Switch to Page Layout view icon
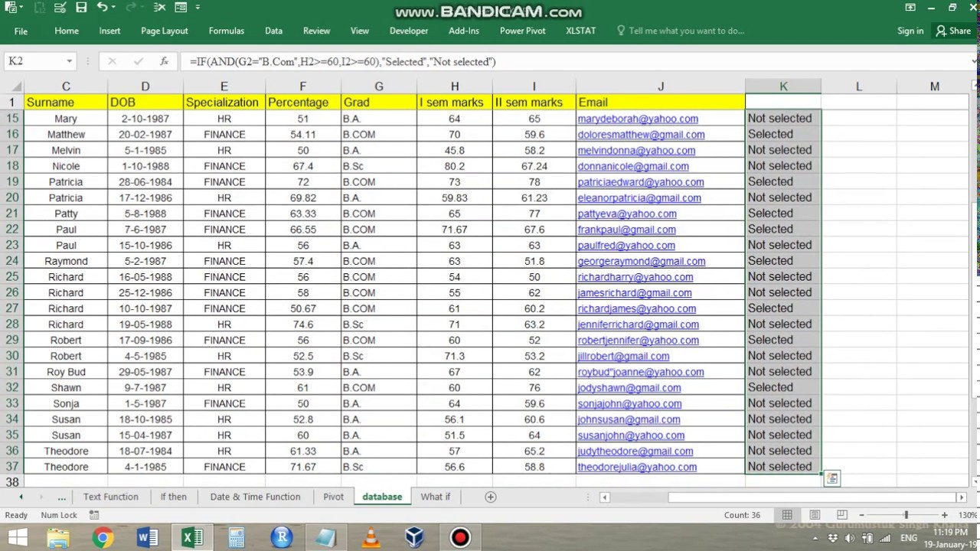 pos(815,515)
